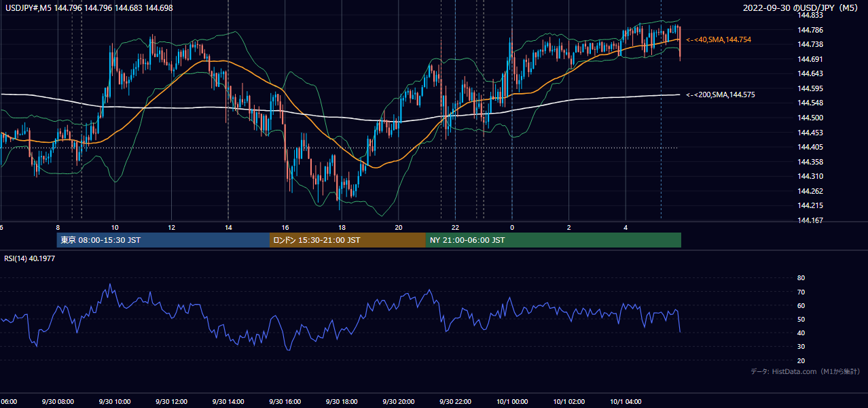Click the 9/30 14:00 date label
Viewport: 868px width, 408px height.
(228, 401)
